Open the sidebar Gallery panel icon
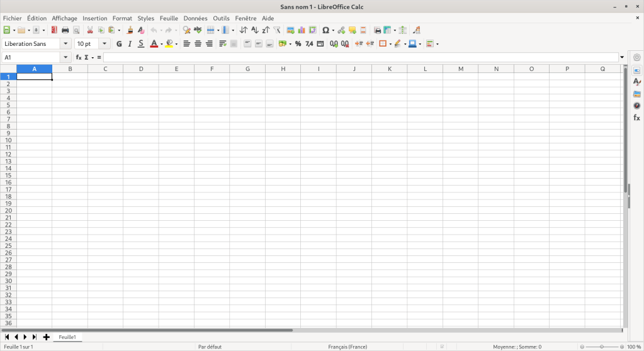 (636, 94)
